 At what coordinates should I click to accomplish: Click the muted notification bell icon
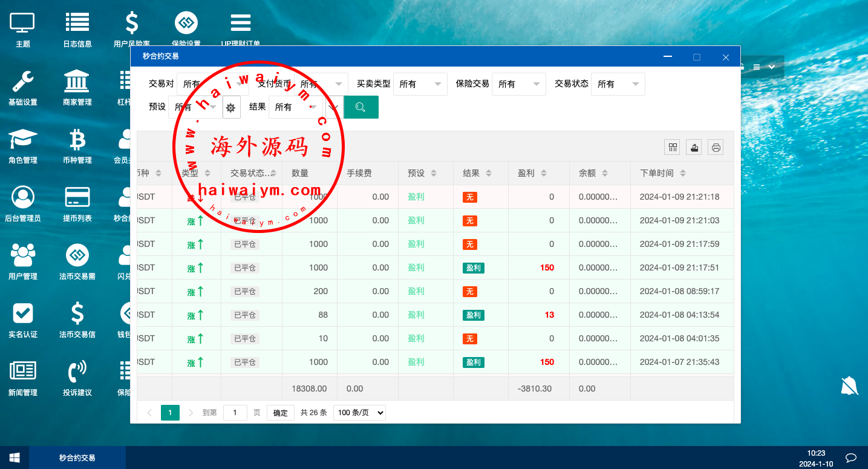[849, 385]
